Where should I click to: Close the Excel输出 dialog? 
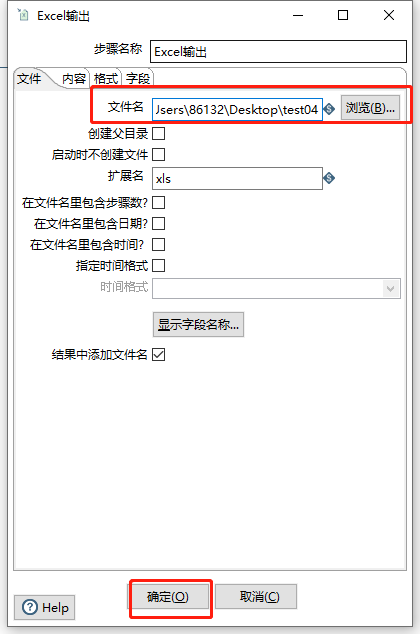tap(389, 15)
